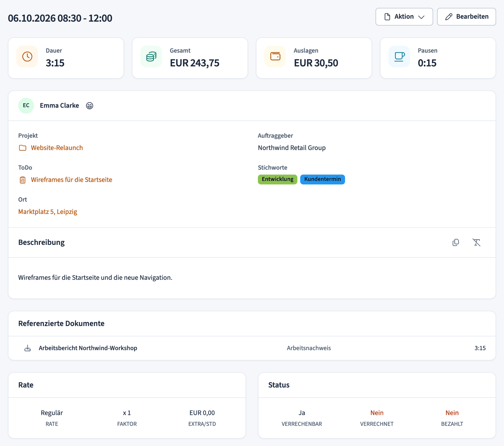Click the smiley mood icon beside Emma Clarke

pos(89,106)
